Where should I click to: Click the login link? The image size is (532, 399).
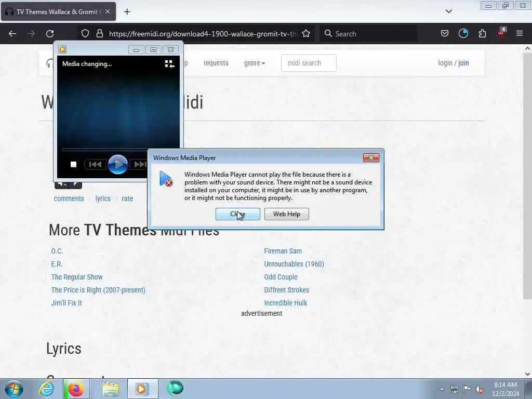coord(445,63)
